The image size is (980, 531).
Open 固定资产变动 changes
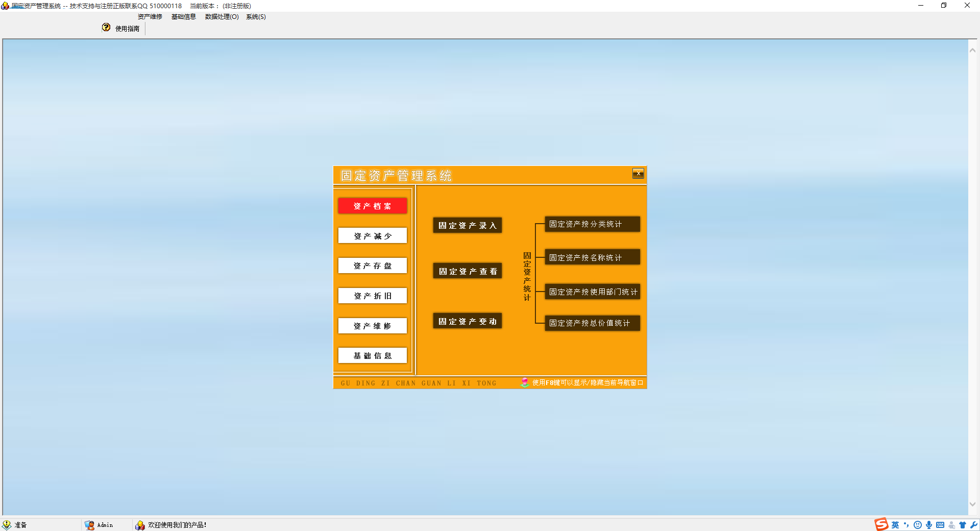coord(468,321)
